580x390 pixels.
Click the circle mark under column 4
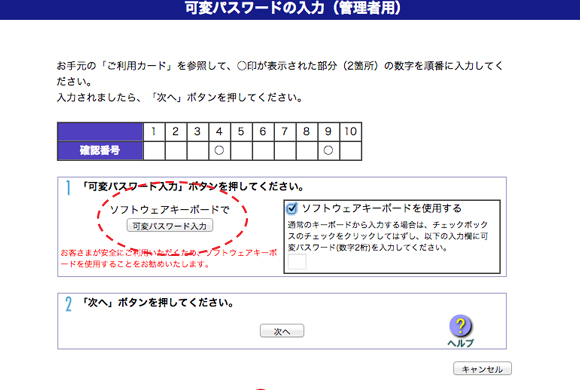[x=219, y=150]
